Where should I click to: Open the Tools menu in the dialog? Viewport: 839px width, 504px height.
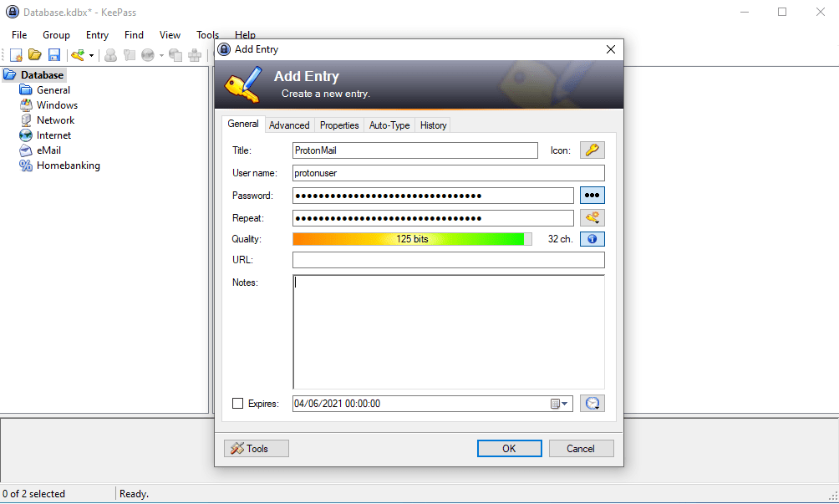tap(256, 448)
